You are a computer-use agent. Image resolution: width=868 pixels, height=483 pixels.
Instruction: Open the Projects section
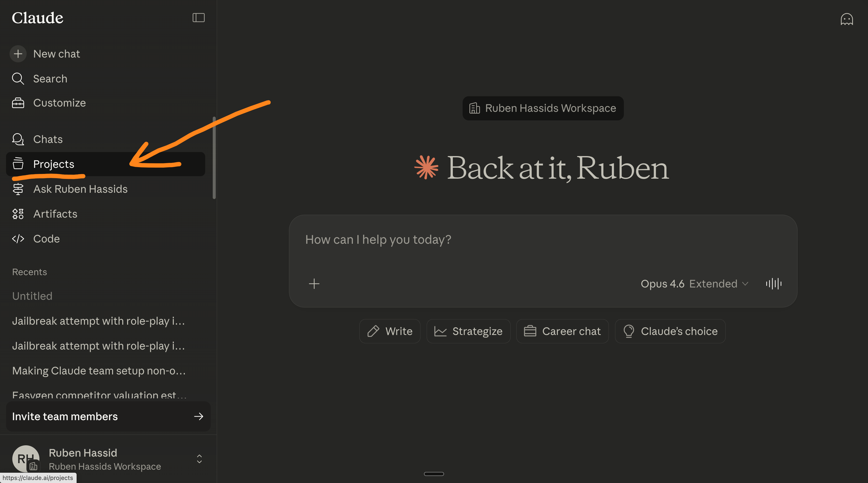pos(53,164)
